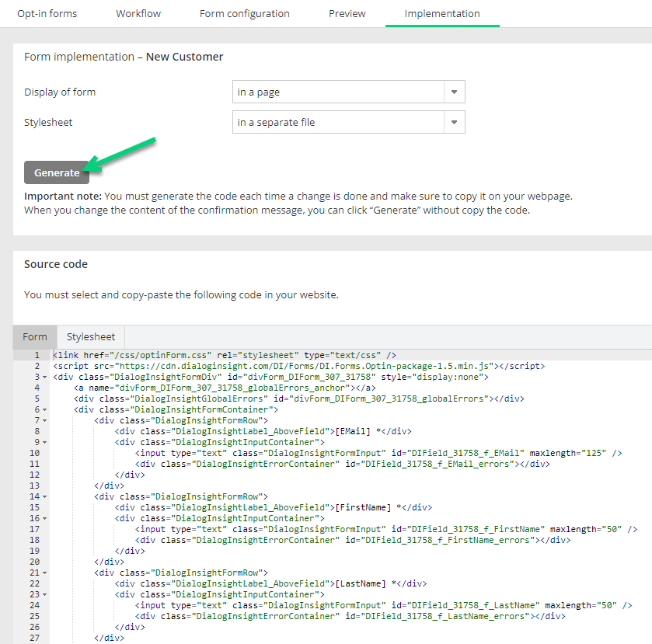Switch to the Stylesheet source code tab

pos(91,336)
